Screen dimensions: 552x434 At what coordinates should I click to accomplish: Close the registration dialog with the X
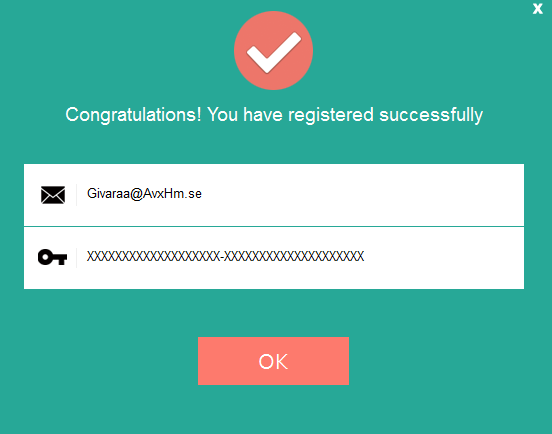[538, 8]
